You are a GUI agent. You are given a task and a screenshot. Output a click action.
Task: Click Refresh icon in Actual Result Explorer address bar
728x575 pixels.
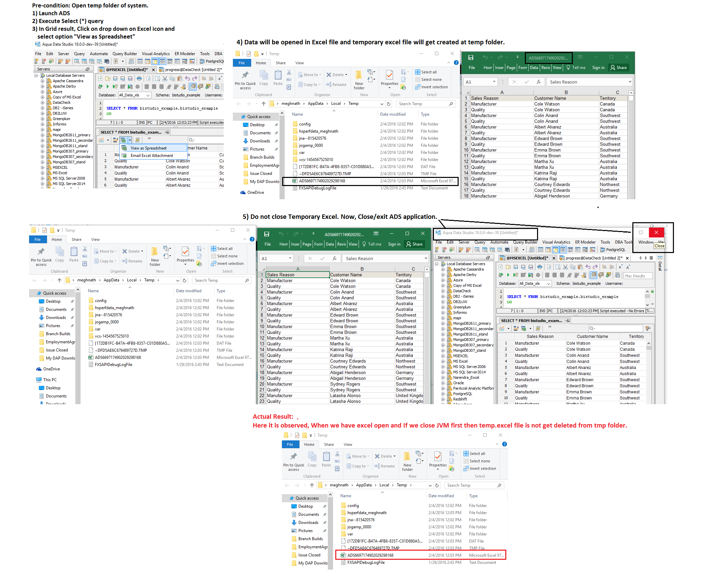click(437, 485)
